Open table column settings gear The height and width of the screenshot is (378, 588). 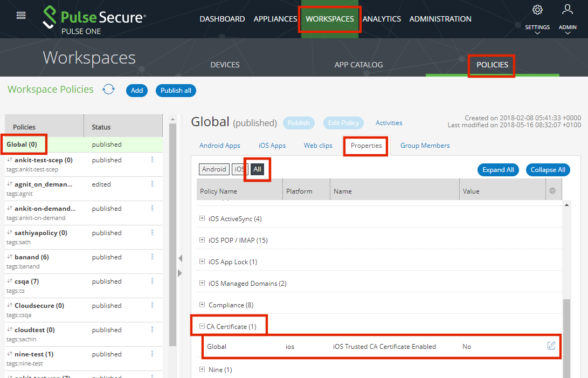(552, 191)
